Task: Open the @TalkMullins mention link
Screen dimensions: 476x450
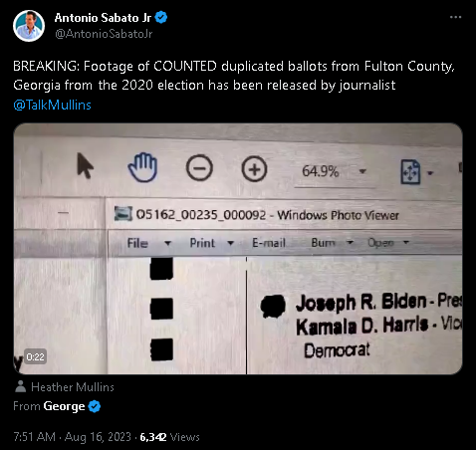Action: coord(52,105)
